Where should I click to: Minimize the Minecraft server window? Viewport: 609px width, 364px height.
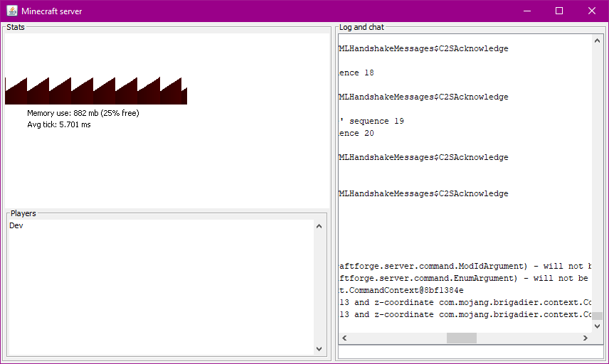click(x=527, y=11)
